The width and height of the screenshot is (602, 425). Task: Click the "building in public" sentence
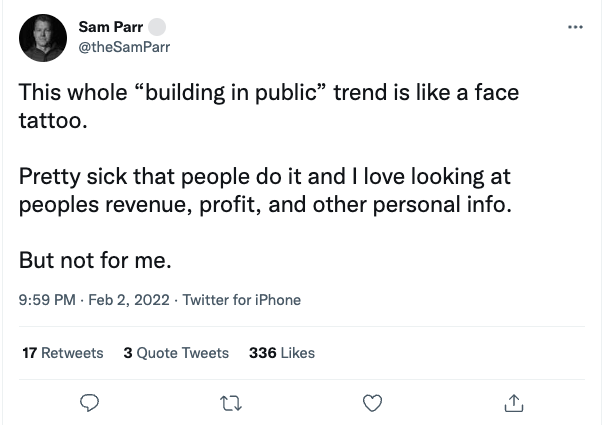click(268, 94)
